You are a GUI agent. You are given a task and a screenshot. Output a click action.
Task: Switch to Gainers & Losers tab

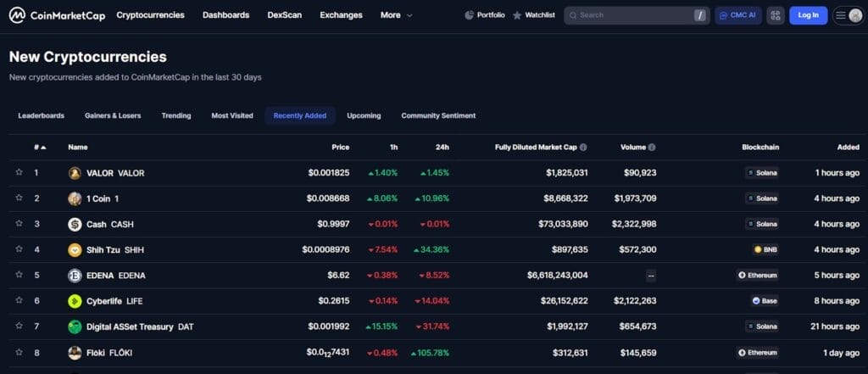[113, 115]
